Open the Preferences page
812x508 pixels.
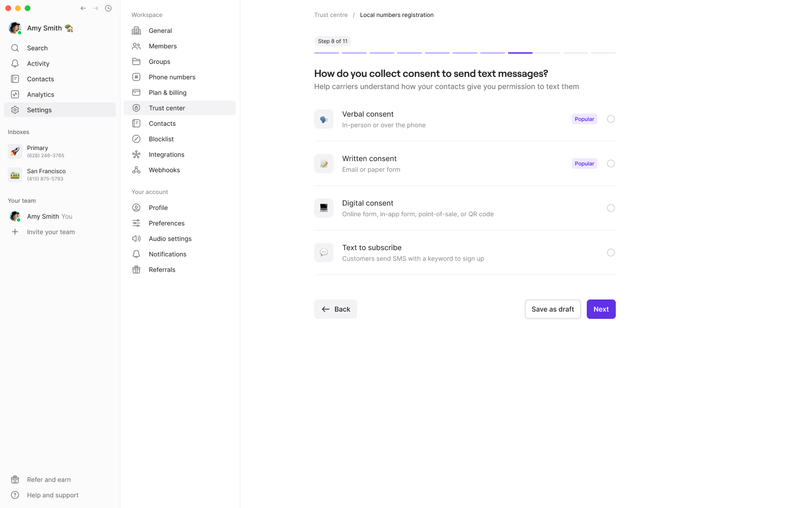click(180, 223)
